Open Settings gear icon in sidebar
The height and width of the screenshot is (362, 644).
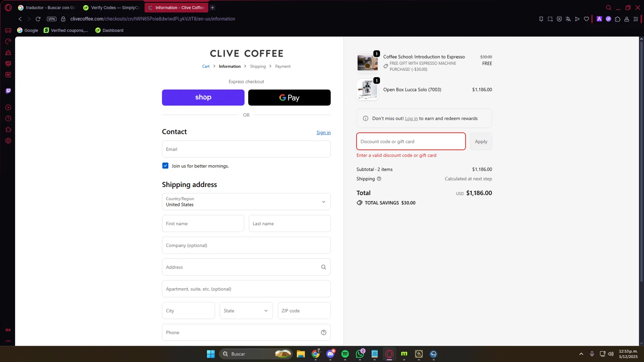tap(8, 141)
